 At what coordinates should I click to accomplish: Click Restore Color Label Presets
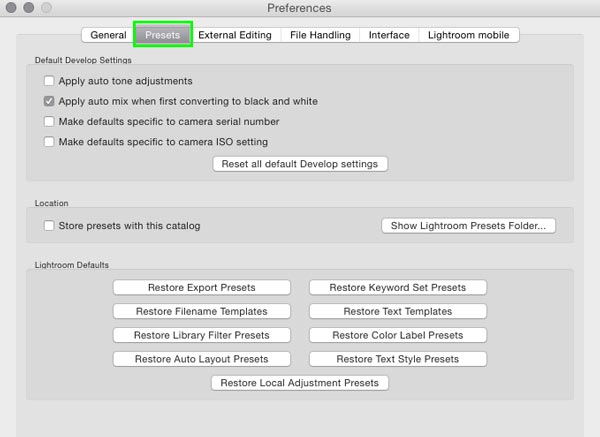tap(398, 335)
